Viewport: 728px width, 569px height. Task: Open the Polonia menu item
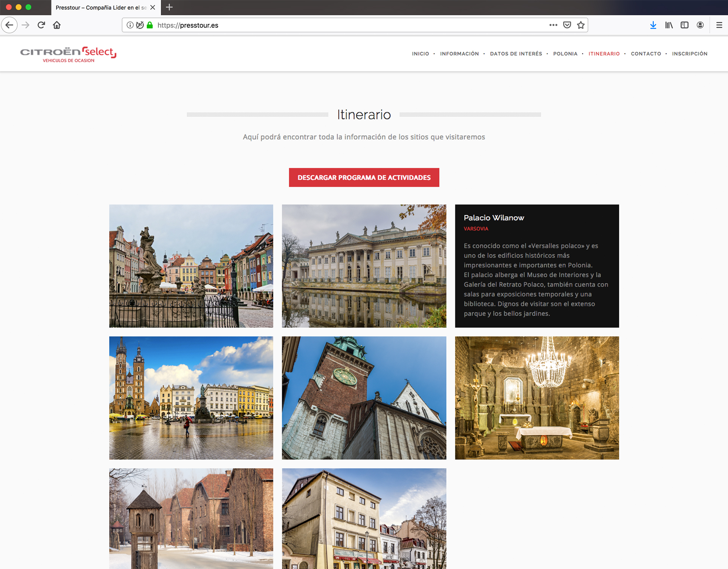pos(565,54)
